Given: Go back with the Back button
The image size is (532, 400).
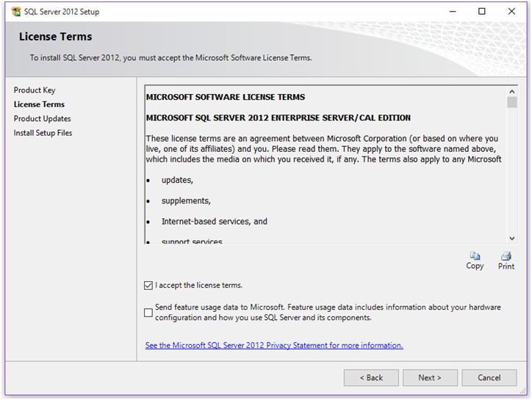Looking at the screenshot, I should coord(371,378).
